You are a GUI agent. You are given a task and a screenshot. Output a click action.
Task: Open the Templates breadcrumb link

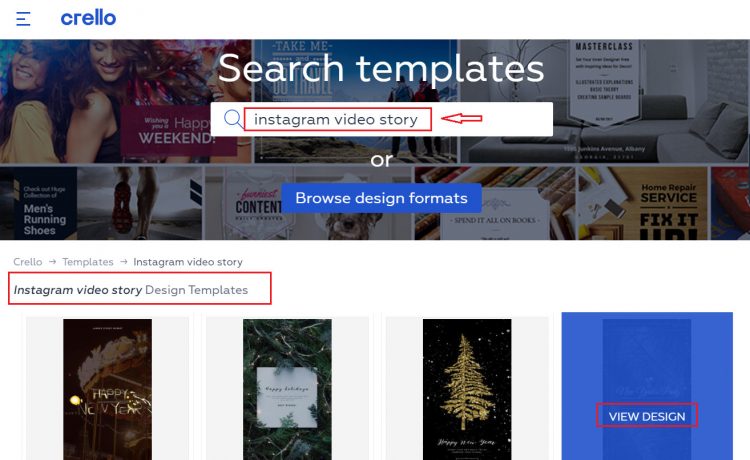pos(88,262)
